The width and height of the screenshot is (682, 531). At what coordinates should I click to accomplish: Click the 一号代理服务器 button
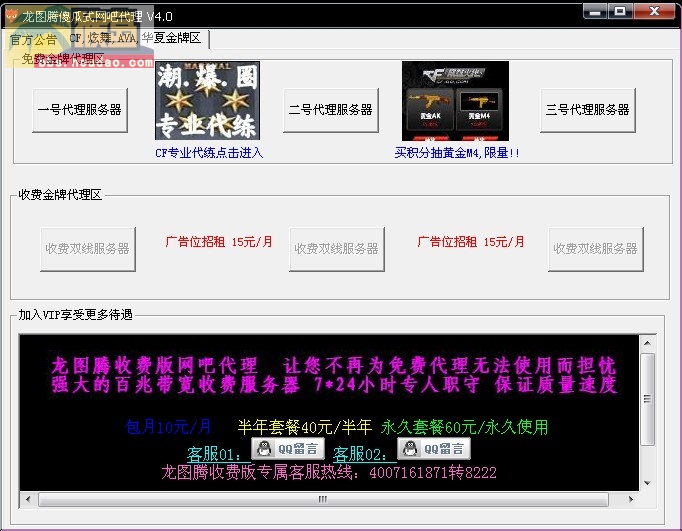coord(80,110)
